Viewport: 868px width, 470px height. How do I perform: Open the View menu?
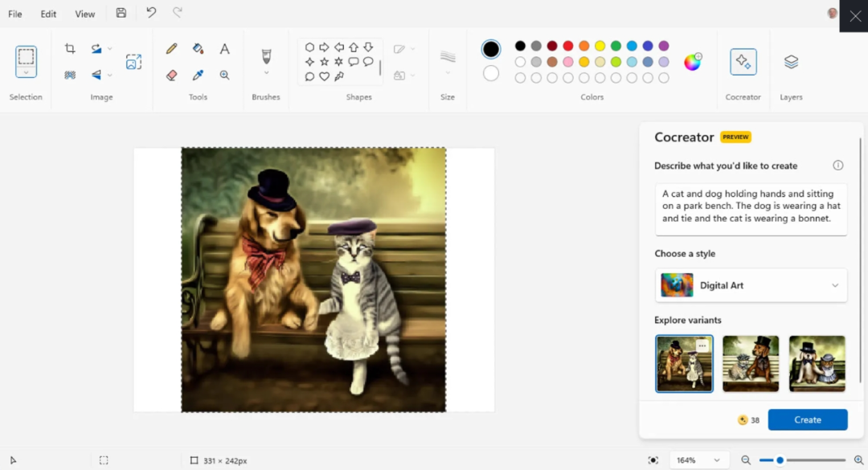coord(84,14)
